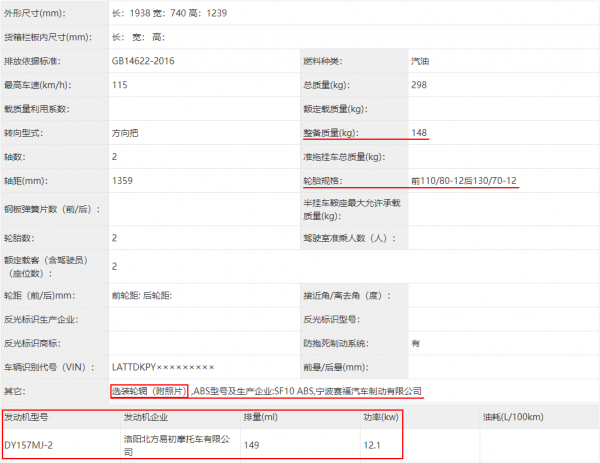Select the 发动机企业 column header
Screen dimensions: 600x463
point(145,417)
